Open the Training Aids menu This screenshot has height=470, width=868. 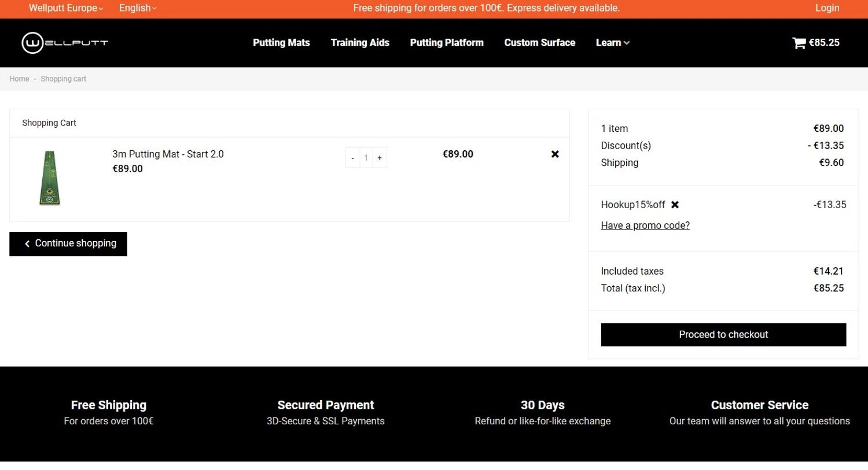pos(360,43)
